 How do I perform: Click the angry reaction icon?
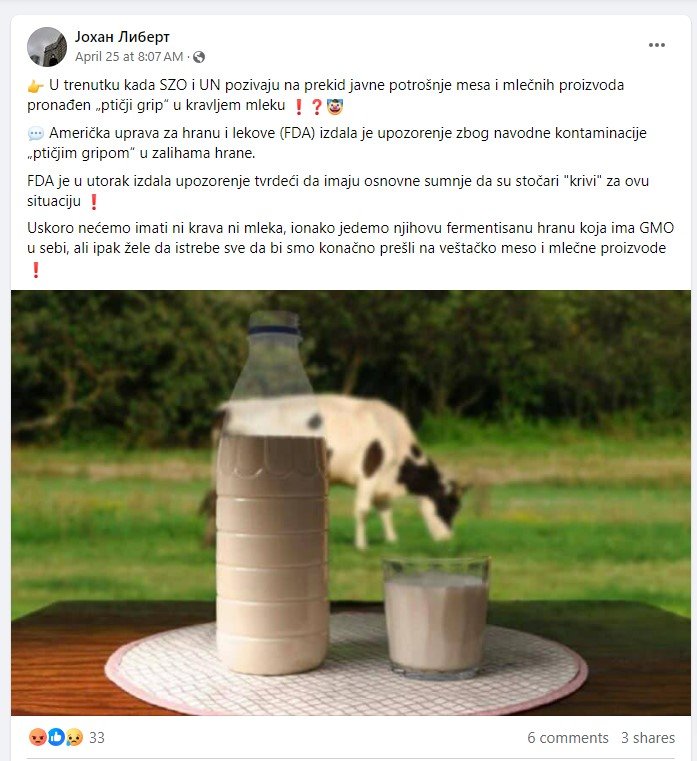click(37, 737)
